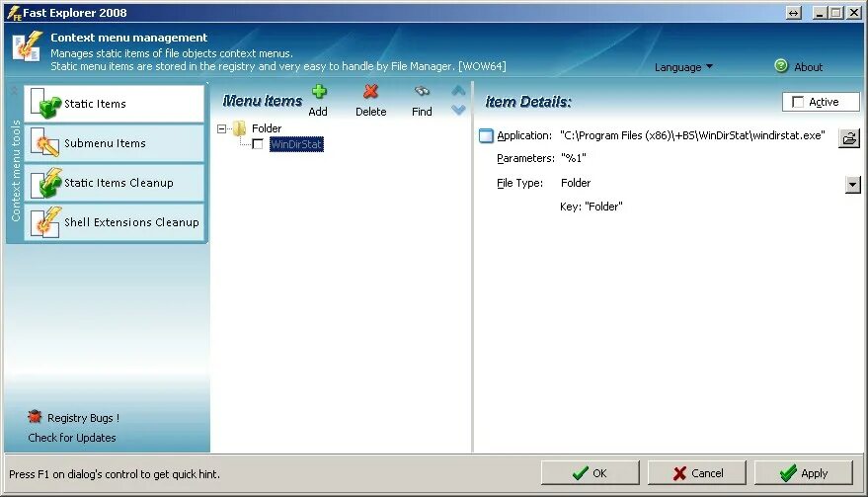This screenshot has height=497, width=868.
Task: Minimize the Fast Explorer window
Action: coord(821,13)
